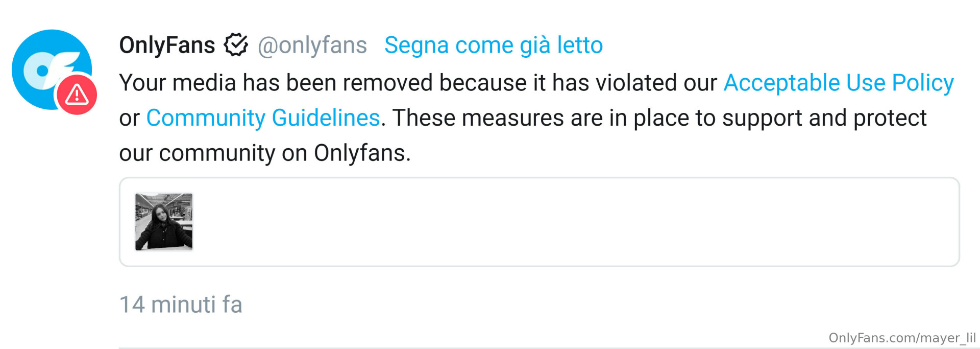Viewport: 980px width, 349px height.
Task: Open the @onlyfans handle
Action: click(312, 45)
